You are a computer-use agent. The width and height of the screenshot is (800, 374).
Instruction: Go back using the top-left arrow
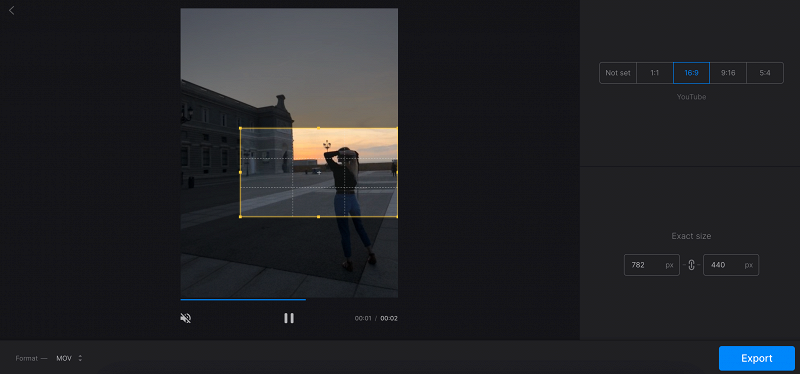(x=12, y=10)
